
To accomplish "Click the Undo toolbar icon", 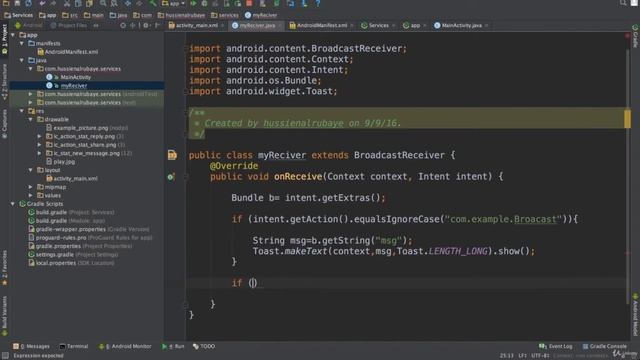I will 42,3.
